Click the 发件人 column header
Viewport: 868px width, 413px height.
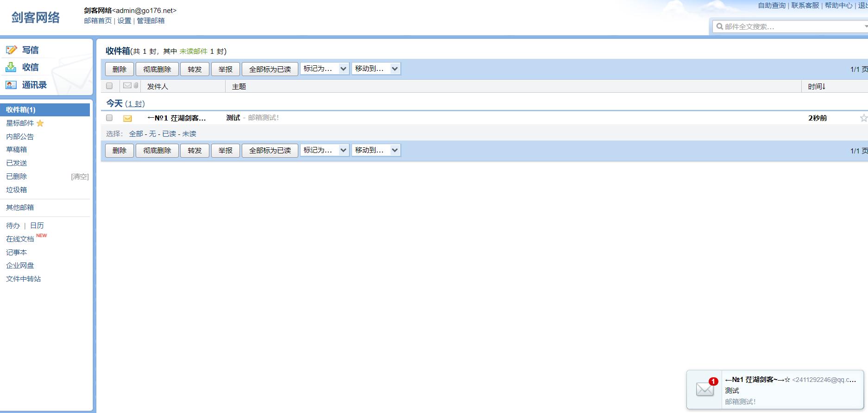click(157, 87)
